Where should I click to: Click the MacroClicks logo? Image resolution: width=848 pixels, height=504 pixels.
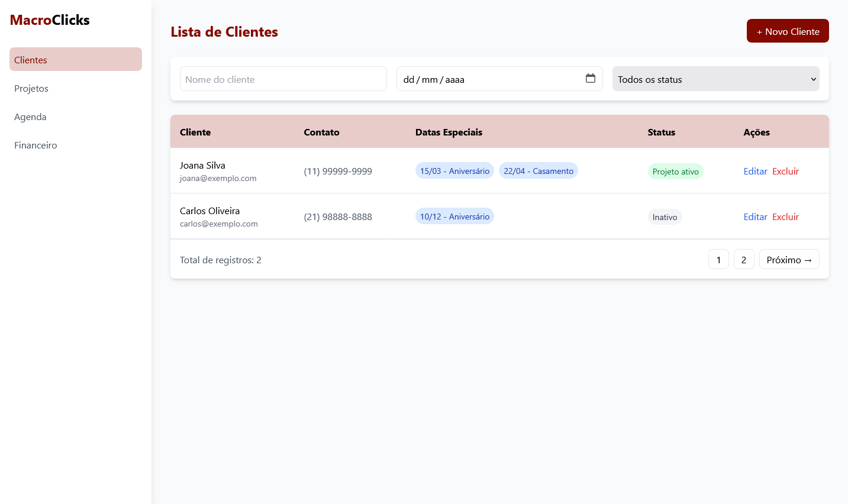(x=50, y=20)
